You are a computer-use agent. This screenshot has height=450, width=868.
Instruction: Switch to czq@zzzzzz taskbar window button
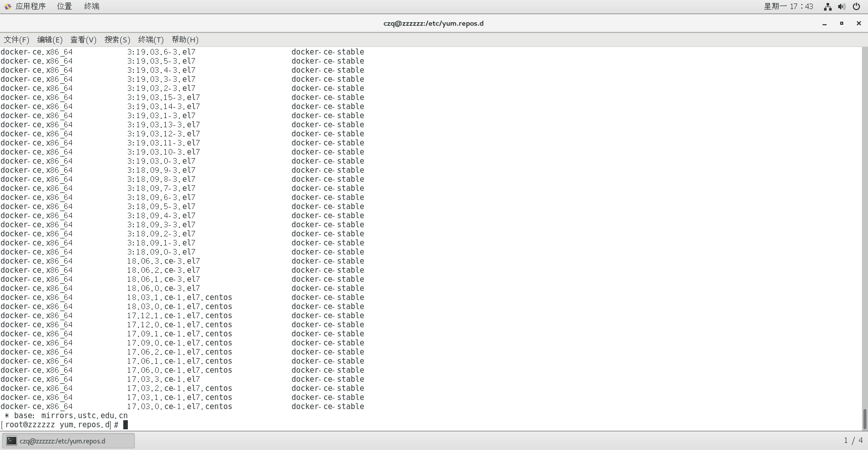pyautogui.click(x=68, y=441)
